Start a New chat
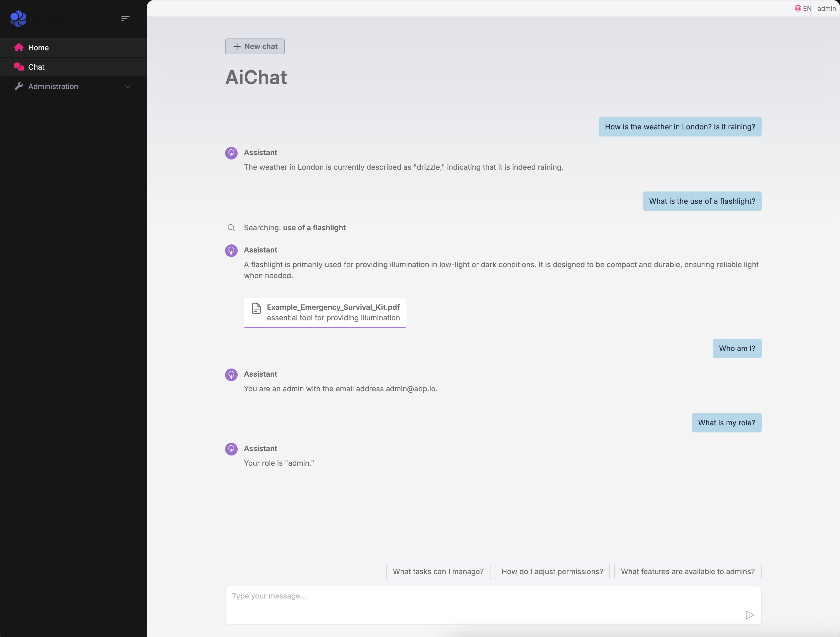Image resolution: width=840 pixels, height=637 pixels. point(254,46)
